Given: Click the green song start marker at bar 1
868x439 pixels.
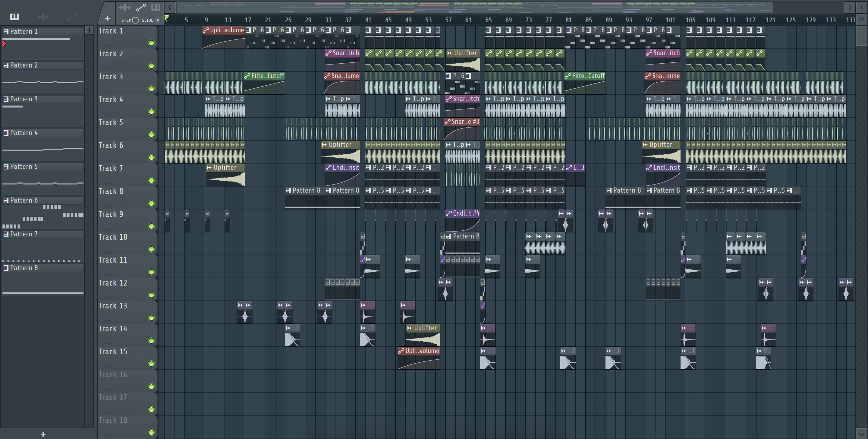Looking at the screenshot, I should pos(166,18).
